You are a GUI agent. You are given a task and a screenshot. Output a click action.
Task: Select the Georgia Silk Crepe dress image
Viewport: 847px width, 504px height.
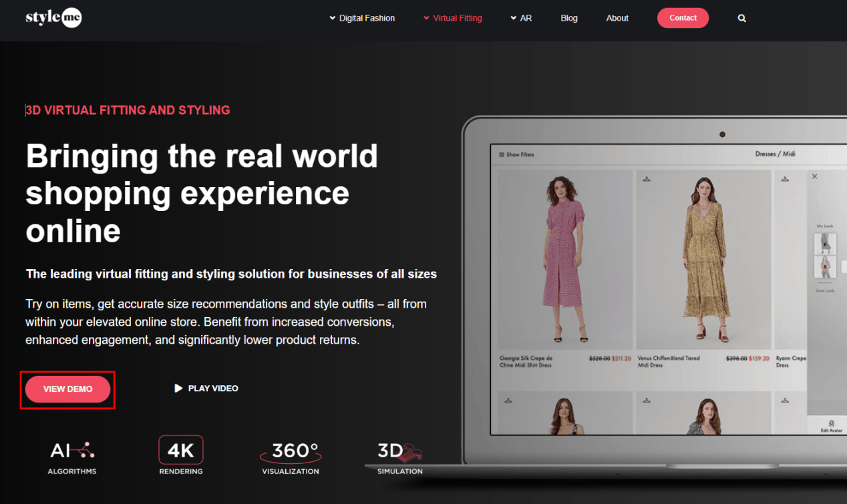tap(565, 259)
